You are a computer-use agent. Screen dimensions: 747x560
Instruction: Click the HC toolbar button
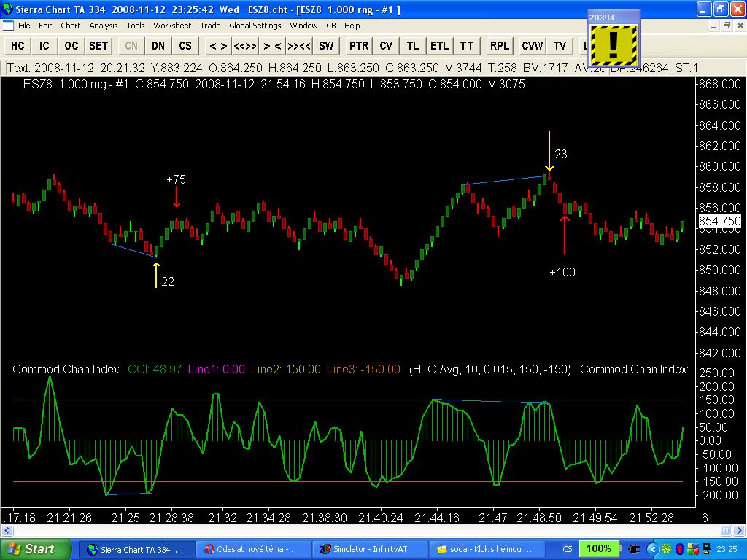click(x=18, y=46)
